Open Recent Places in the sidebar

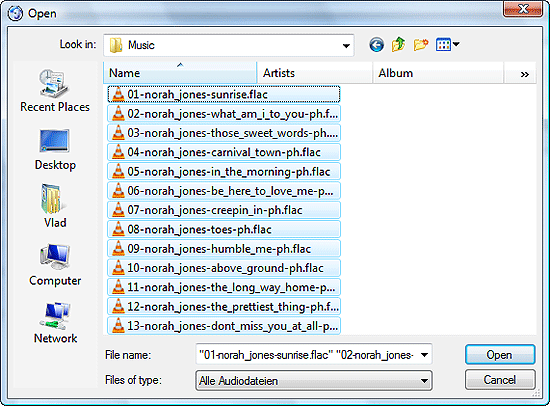(x=55, y=91)
